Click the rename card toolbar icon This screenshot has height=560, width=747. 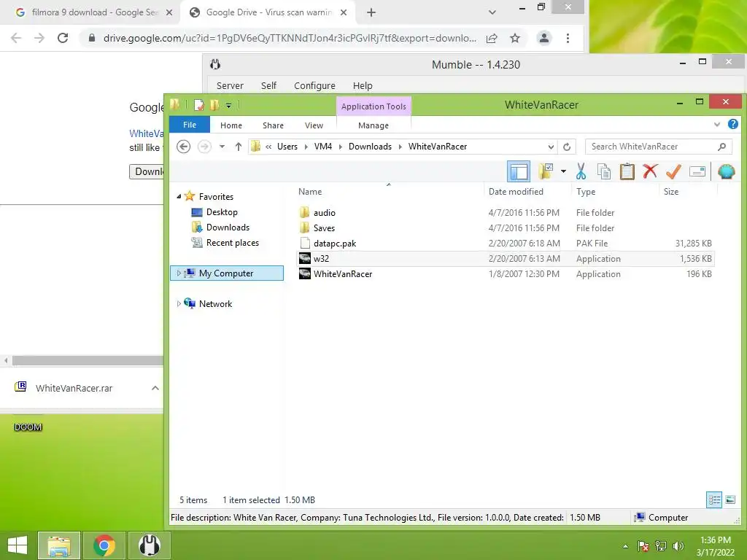[697, 171]
